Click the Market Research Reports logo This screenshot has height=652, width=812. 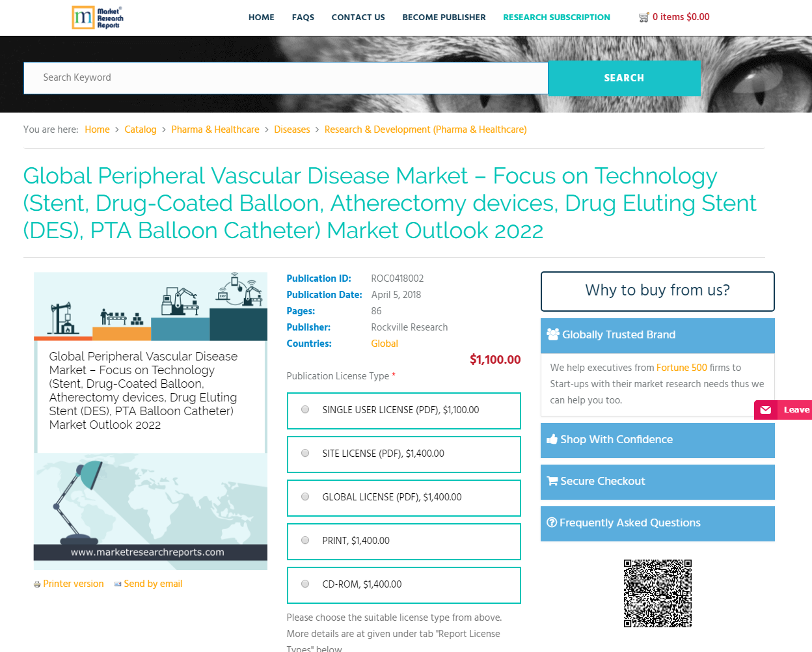tap(97, 18)
